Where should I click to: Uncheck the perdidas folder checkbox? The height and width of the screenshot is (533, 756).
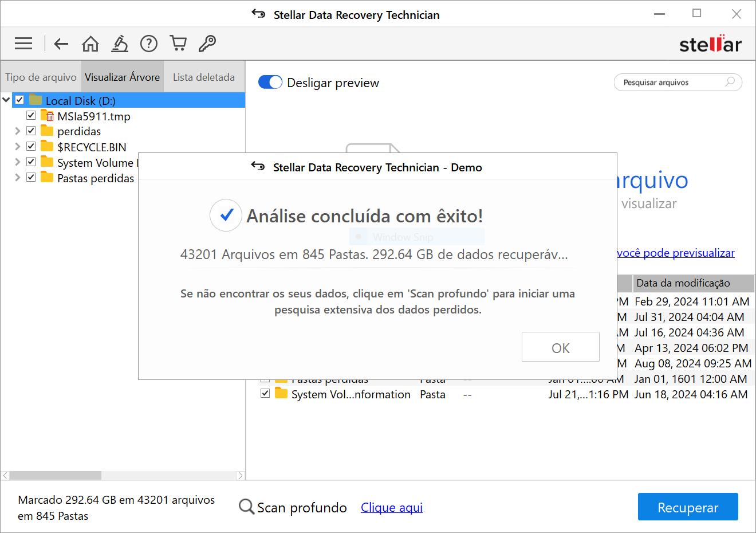[31, 131]
